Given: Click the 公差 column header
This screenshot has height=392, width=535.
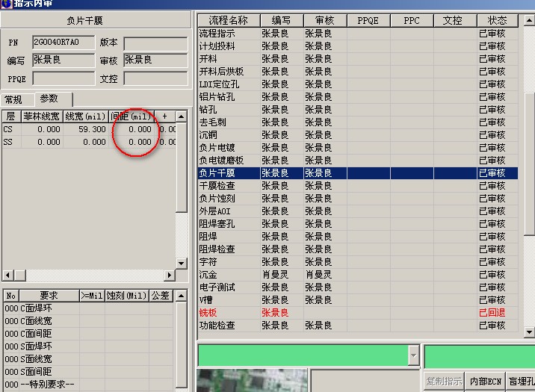Looking at the screenshot, I should [x=161, y=296].
